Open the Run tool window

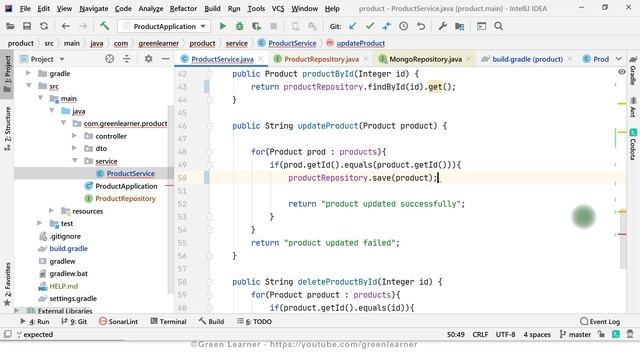35,322
